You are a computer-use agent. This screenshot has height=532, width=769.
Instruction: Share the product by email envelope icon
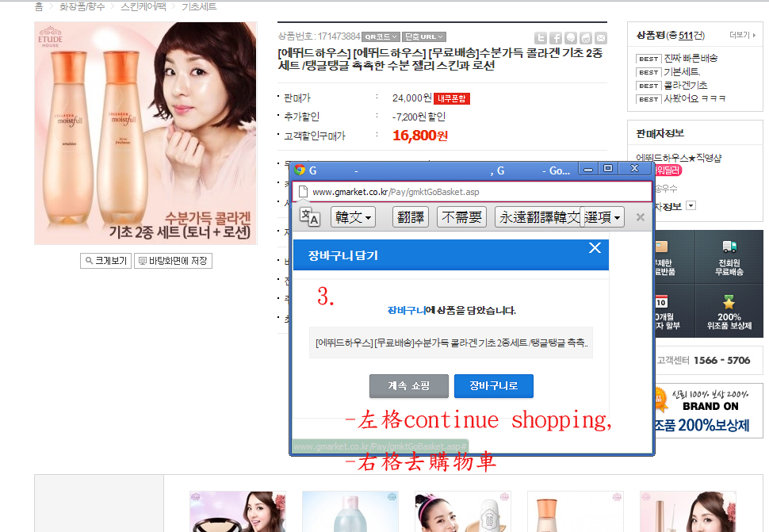click(601, 38)
